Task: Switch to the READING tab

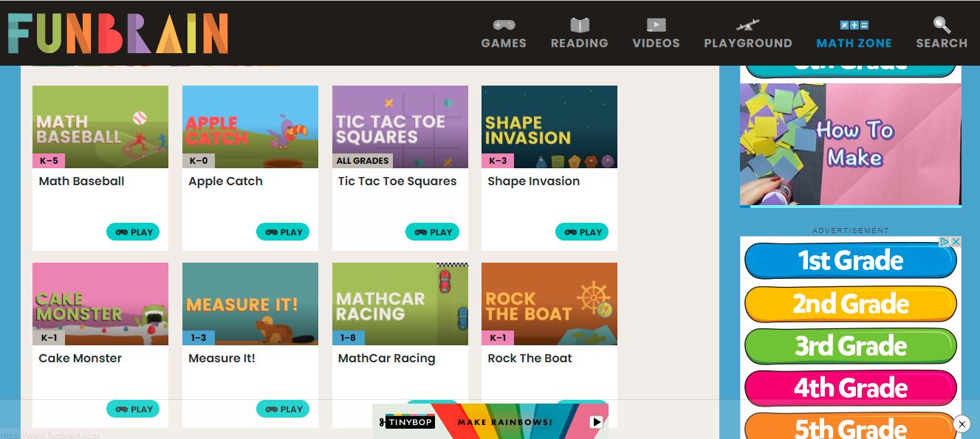Action: [x=579, y=43]
